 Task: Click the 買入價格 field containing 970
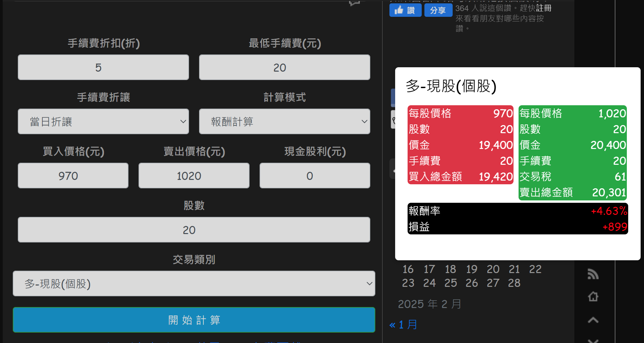pos(73,176)
